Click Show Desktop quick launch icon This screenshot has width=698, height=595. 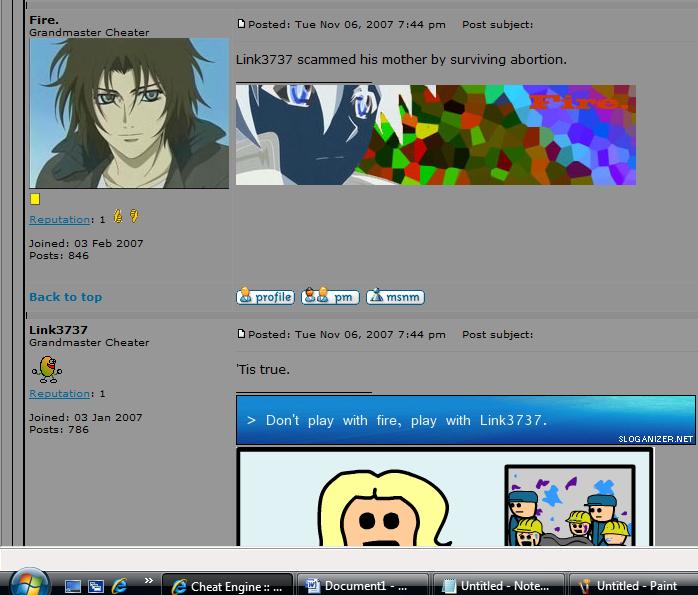[73, 586]
